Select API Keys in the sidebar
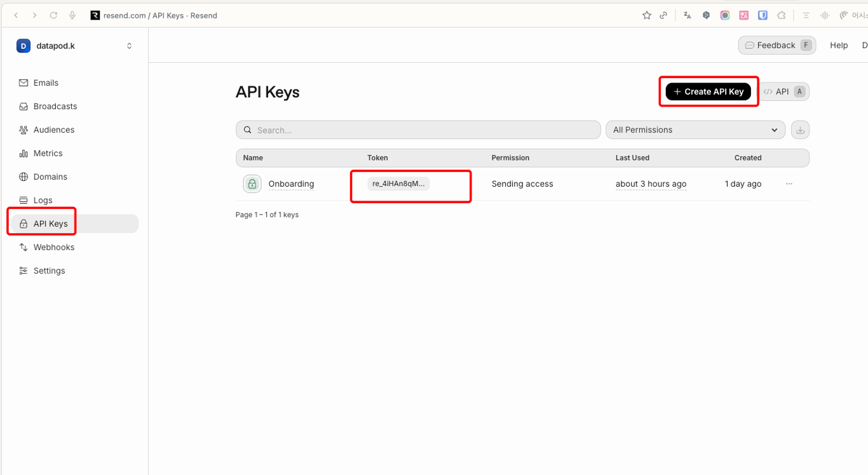 click(75, 224)
